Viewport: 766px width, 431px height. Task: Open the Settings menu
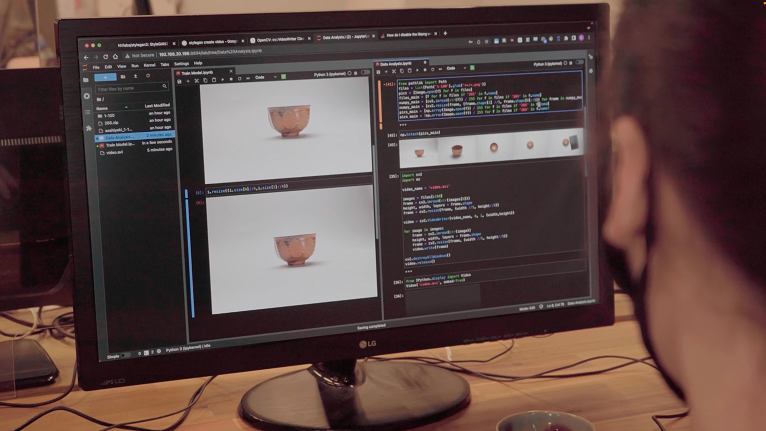coord(181,65)
